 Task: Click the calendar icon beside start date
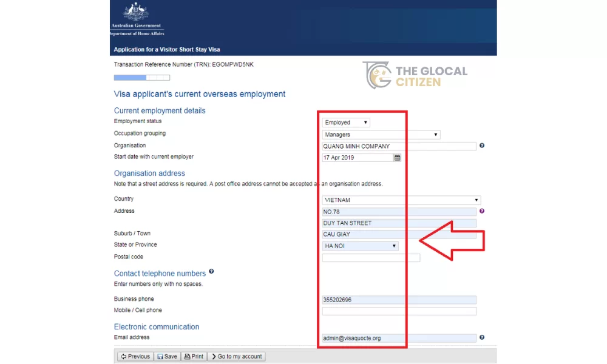tap(398, 158)
